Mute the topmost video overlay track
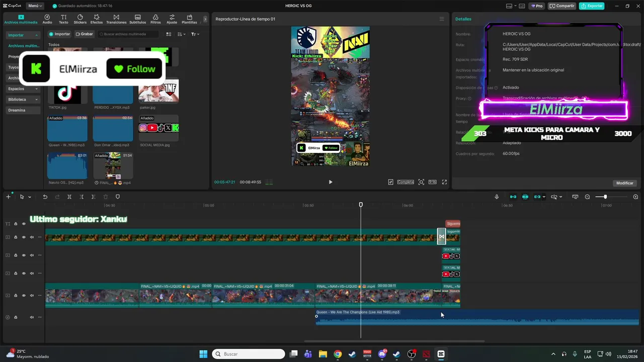 (x=32, y=237)
